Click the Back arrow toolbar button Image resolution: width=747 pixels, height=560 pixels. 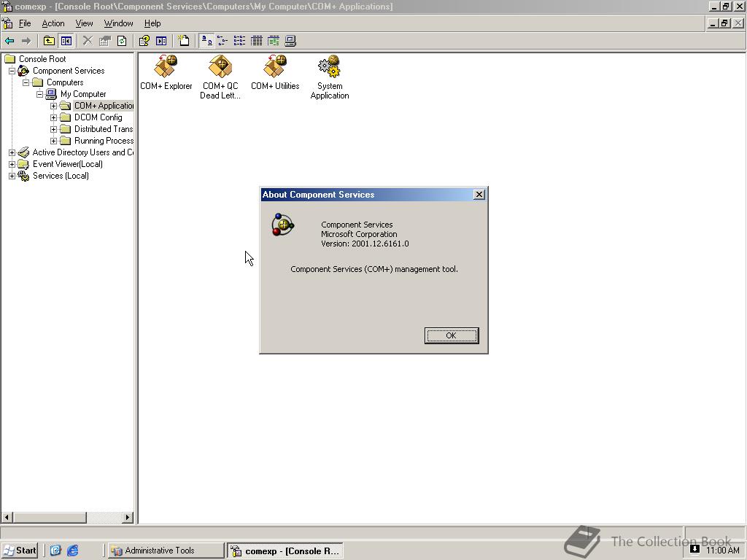point(9,41)
